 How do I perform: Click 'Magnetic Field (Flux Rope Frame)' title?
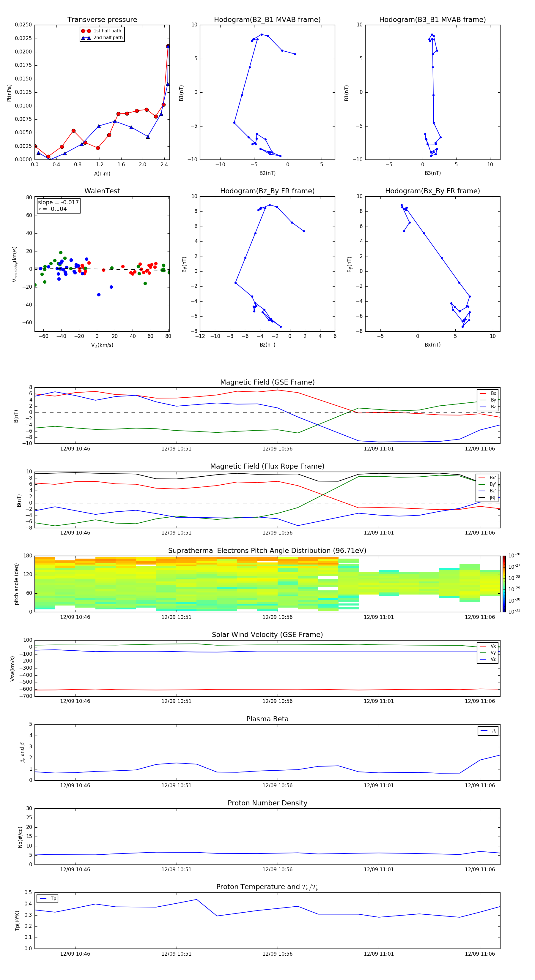(x=267, y=467)
